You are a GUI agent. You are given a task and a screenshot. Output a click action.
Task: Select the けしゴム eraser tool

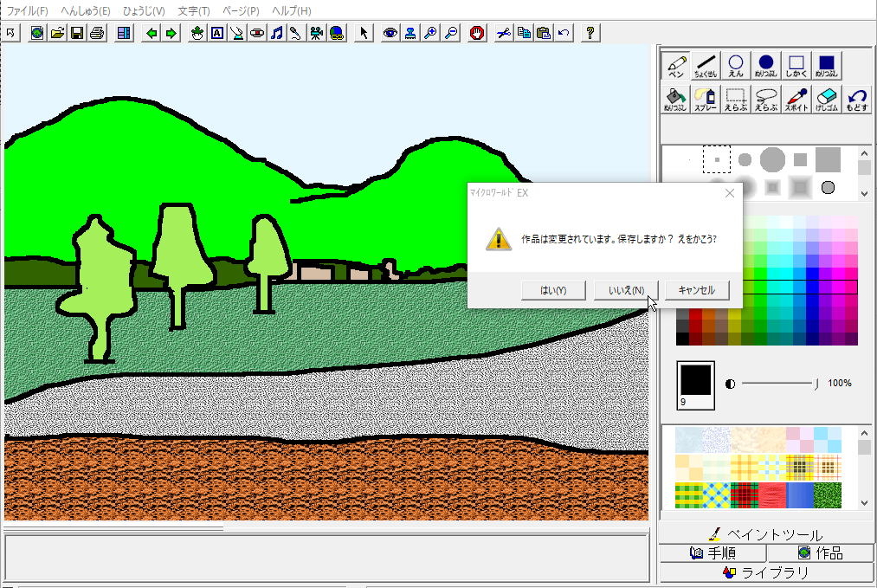click(827, 99)
